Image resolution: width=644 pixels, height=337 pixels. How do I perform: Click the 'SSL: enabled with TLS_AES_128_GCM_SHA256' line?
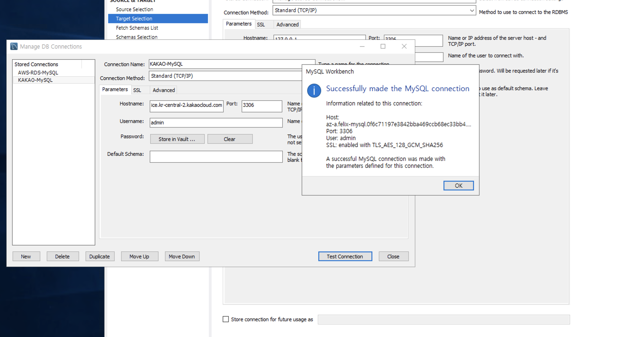[384, 145]
